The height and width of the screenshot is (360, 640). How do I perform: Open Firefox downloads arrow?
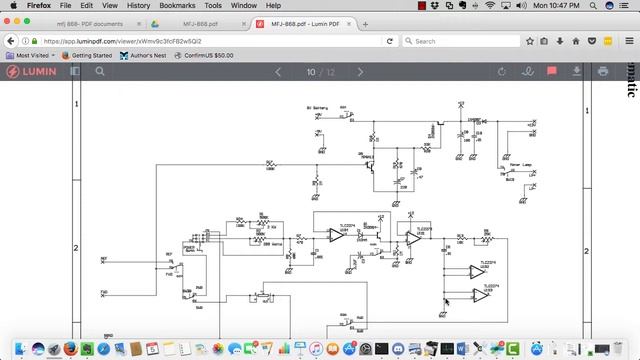coord(560,41)
